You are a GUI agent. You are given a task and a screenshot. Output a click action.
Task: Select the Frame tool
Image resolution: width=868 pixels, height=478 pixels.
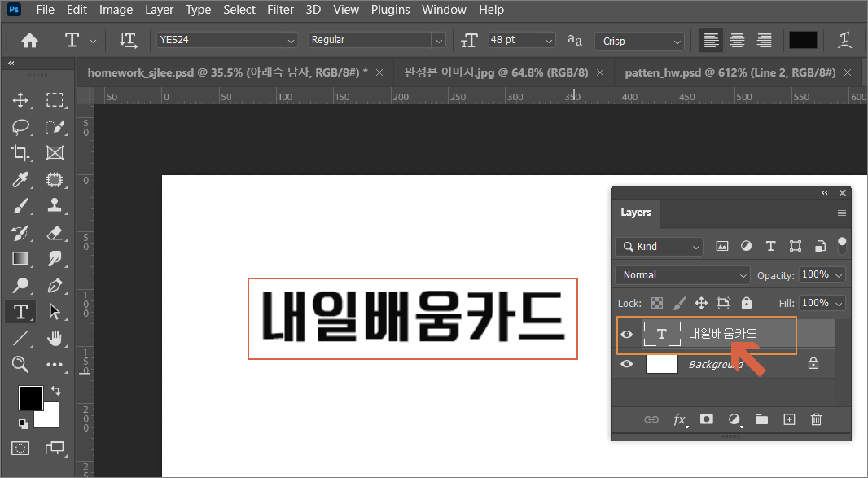pyautogui.click(x=55, y=153)
